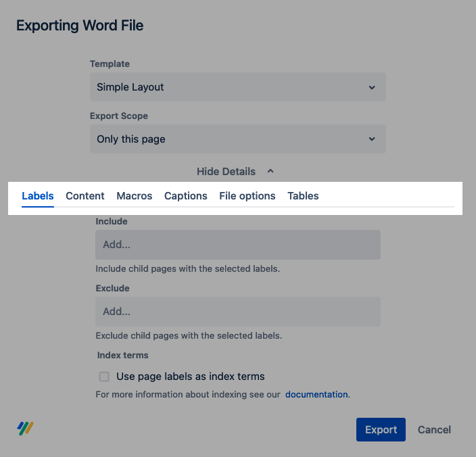Viewport: 476px width, 457px height.
Task: Select the Labels tab
Action: (x=38, y=196)
